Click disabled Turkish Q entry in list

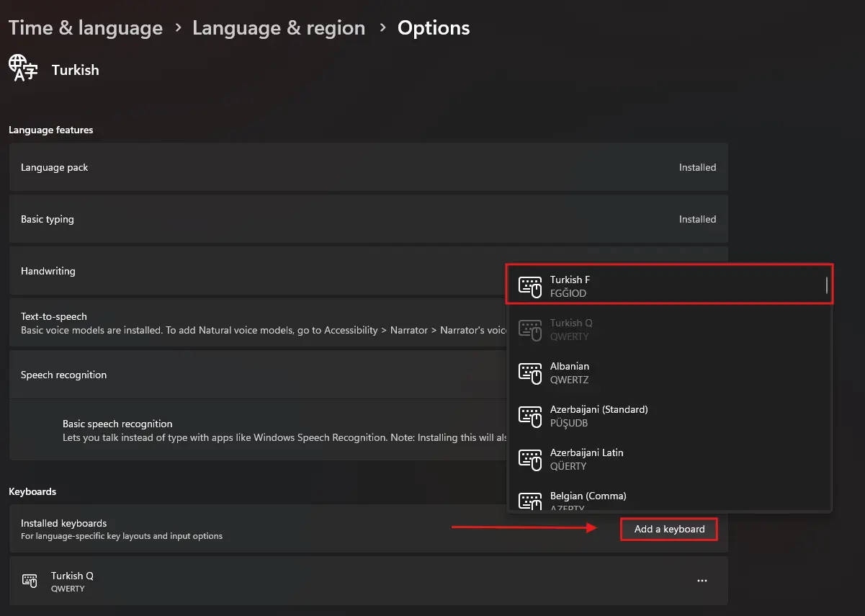click(x=670, y=329)
